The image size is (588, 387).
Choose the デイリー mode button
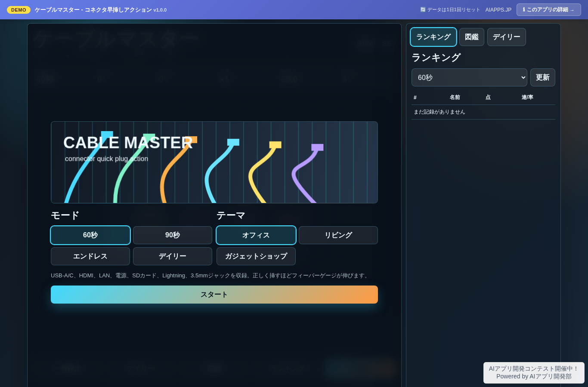pyautogui.click(x=173, y=256)
